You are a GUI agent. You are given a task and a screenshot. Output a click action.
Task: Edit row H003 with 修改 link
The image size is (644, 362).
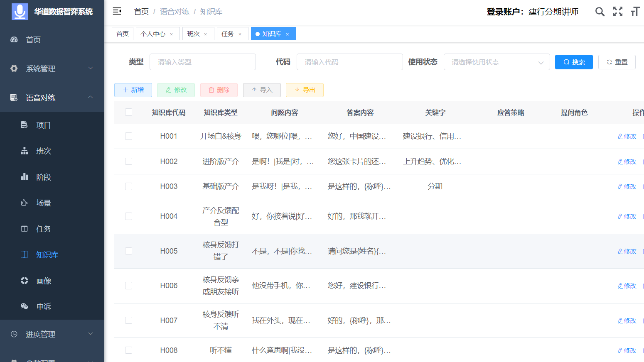coord(627,187)
